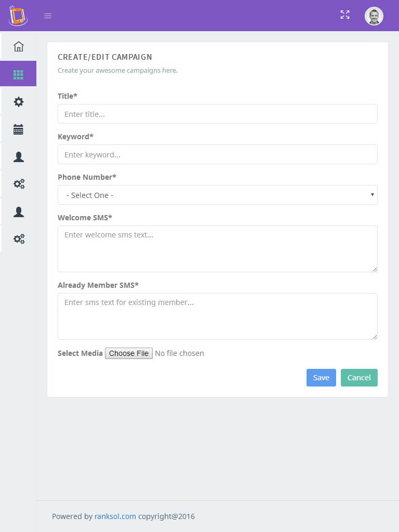Click the Welcome SMS text area
This screenshot has width=399, height=532.
point(217,248)
